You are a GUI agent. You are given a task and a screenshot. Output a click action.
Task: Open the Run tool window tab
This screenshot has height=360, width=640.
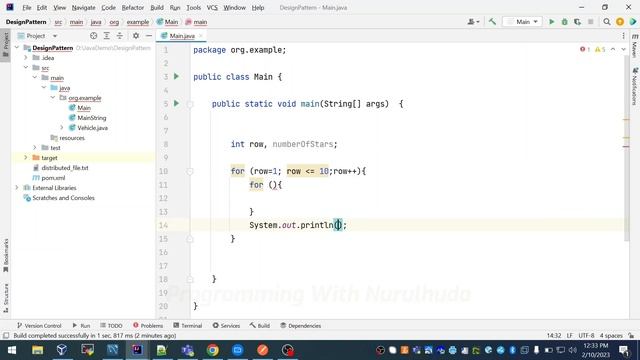click(x=81, y=325)
